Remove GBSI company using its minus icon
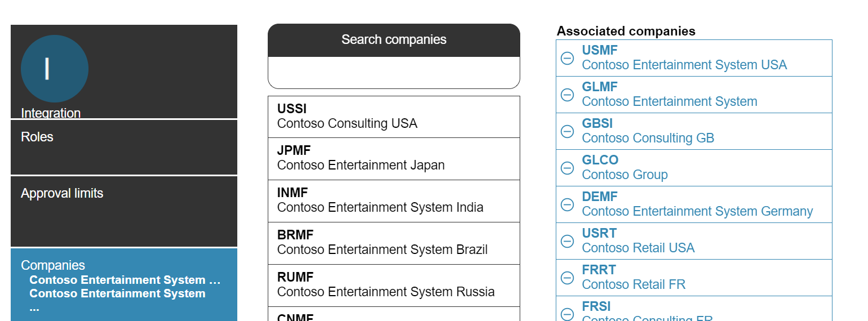This screenshot has width=868, height=321. [568, 131]
